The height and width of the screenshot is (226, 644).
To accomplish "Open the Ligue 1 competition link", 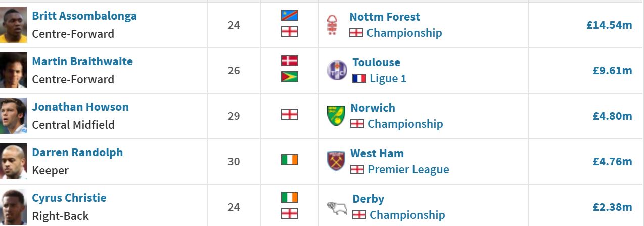I will click(x=388, y=78).
